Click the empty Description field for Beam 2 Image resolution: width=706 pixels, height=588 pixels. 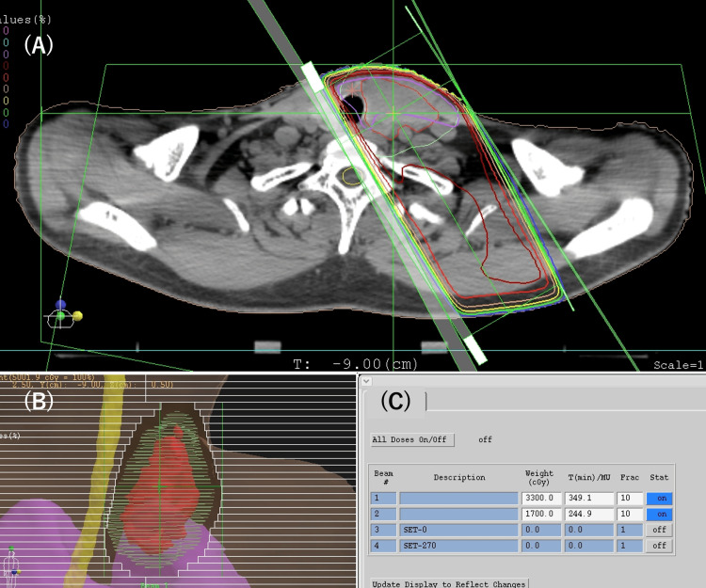[458, 515]
